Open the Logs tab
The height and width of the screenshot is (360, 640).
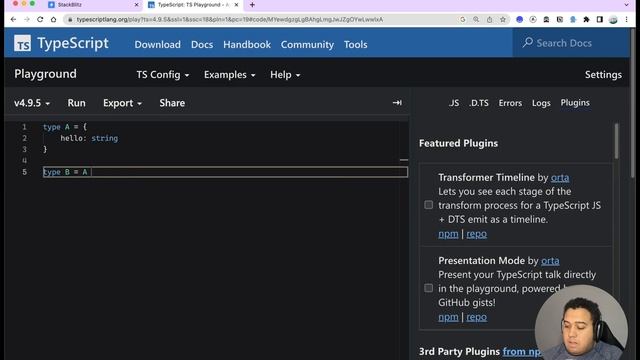pyautogui.click(x=541, y=103)
